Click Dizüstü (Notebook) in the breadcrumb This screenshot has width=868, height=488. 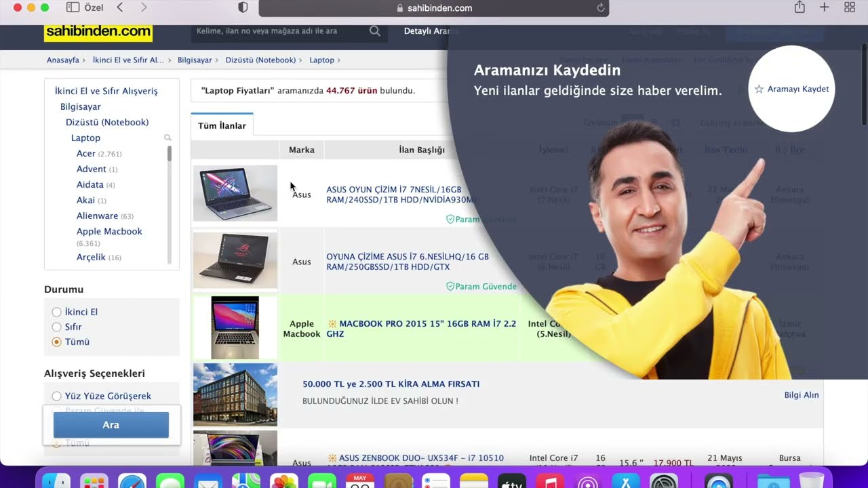pyautogui.click(x=260, y=60)
